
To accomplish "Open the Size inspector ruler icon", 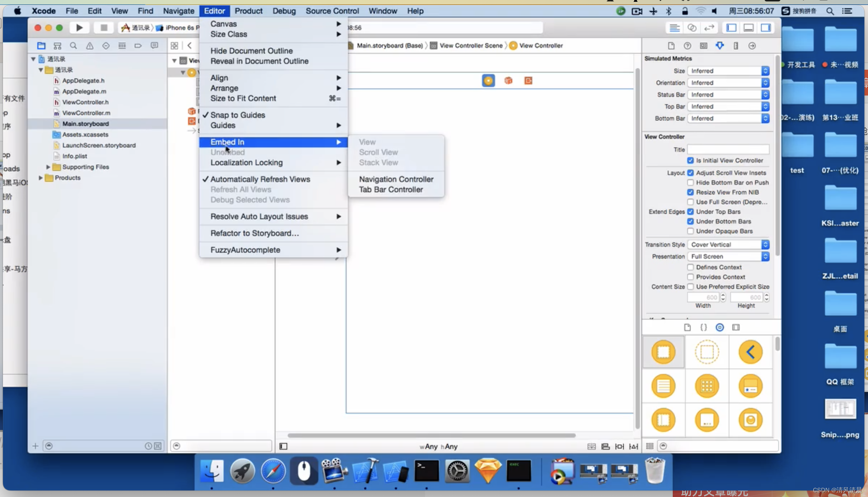I will [x=736, y=46].
